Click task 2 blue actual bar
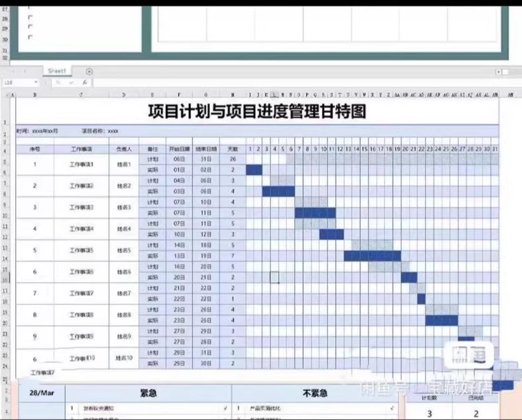522x420 pixels. click(x=278, y=192)
